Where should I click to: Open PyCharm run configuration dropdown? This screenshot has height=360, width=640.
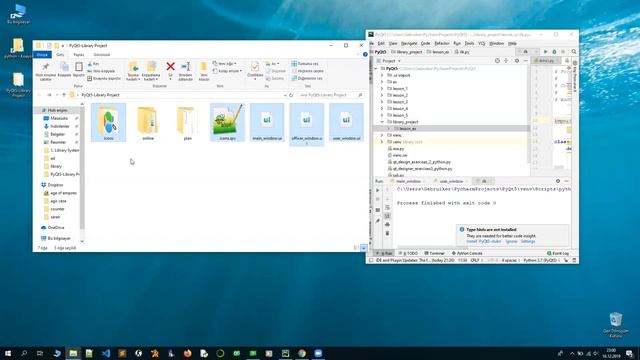pos(526,52)
